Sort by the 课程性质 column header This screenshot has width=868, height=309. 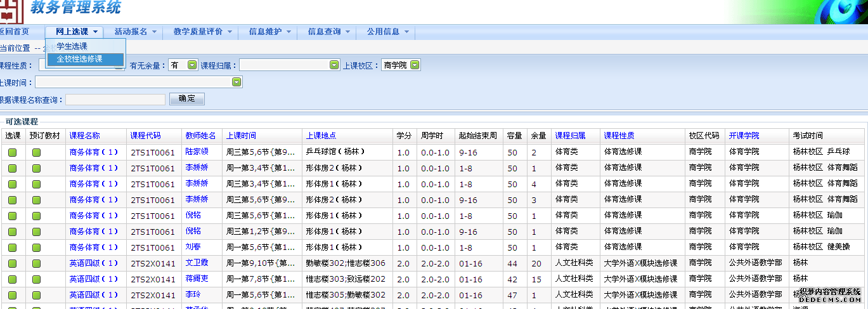point(619,136)
